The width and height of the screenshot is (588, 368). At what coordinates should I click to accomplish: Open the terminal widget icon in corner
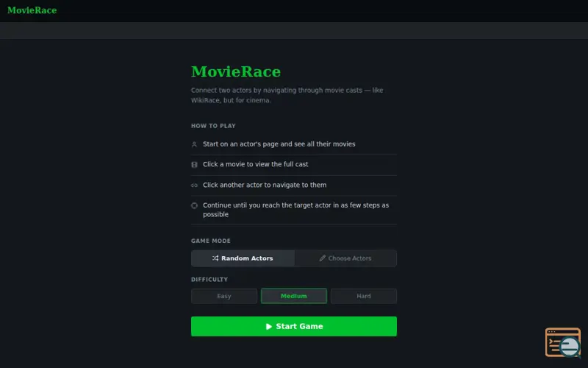[562, 342]
